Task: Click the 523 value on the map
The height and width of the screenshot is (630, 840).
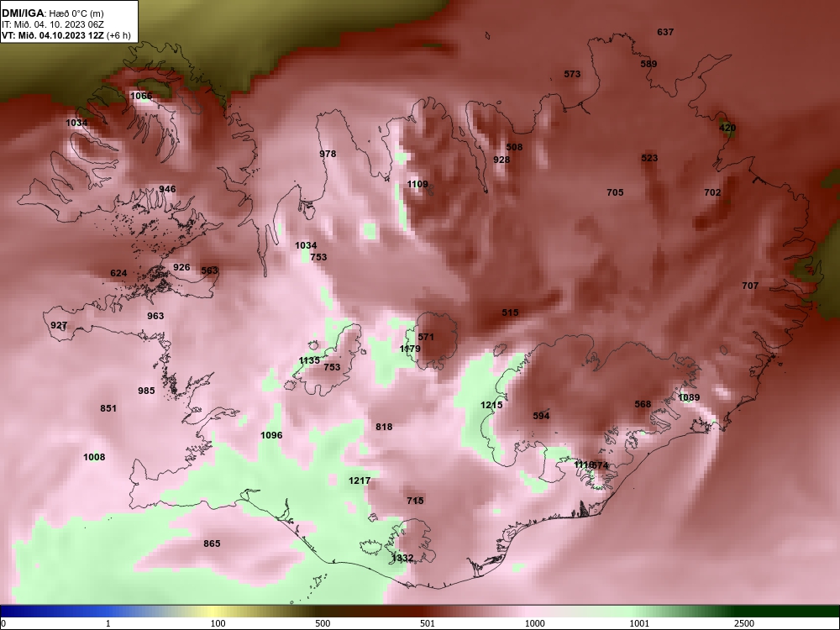Action: click(649, 158)
